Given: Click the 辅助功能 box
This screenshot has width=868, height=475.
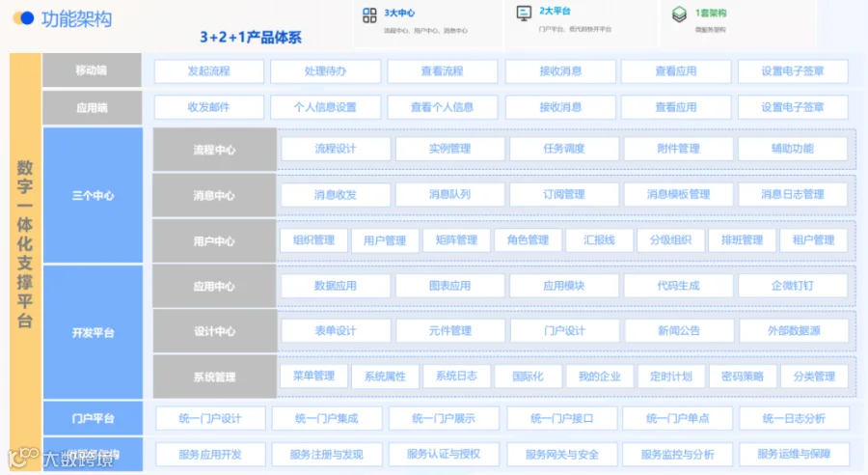Looking at the screenshot, I should [x=793, y=149].
